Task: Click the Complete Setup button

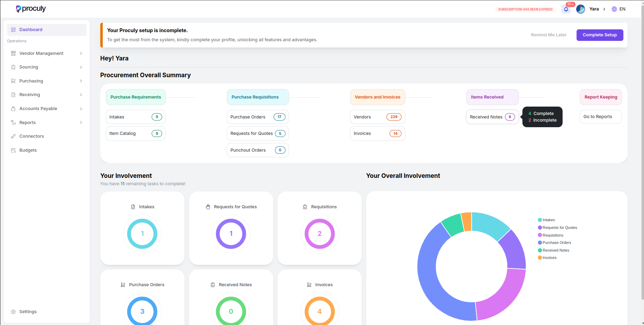Action: (600, 35)
